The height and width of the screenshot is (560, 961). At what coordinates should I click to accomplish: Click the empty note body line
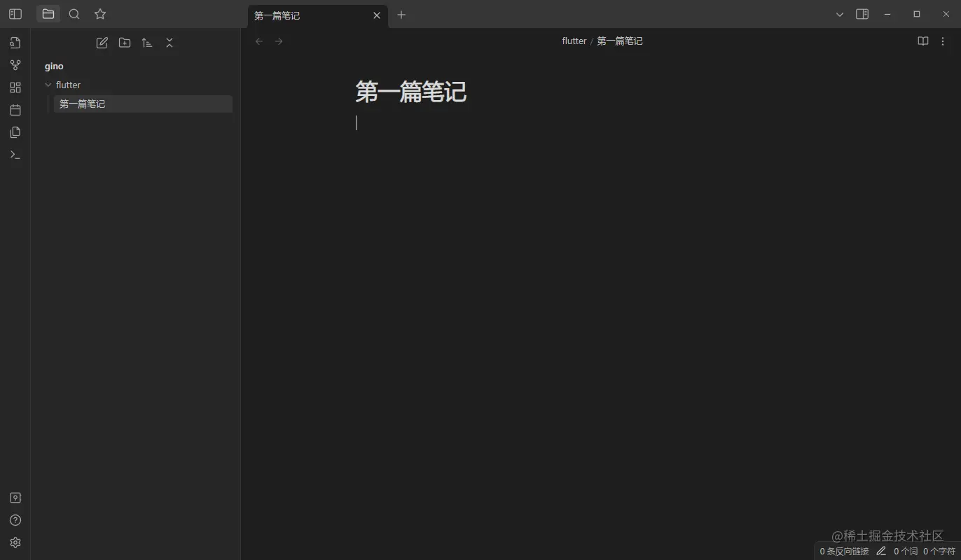click(600, 123)
